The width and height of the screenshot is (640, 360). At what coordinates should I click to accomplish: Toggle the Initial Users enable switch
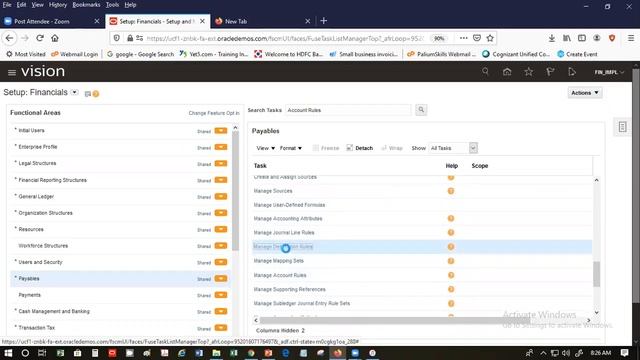click(x=221, y=131)
